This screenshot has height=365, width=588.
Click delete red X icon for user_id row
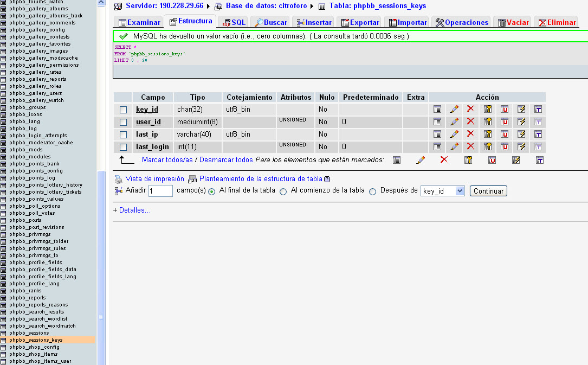(x=470, y=121)
